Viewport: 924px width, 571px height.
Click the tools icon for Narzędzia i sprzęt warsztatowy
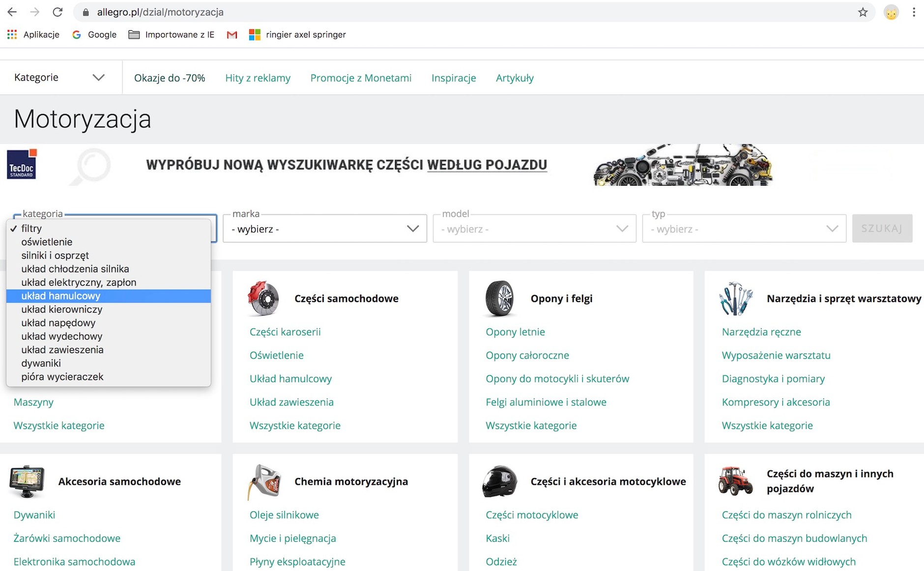pyautogui.click(x=736, y=298)
